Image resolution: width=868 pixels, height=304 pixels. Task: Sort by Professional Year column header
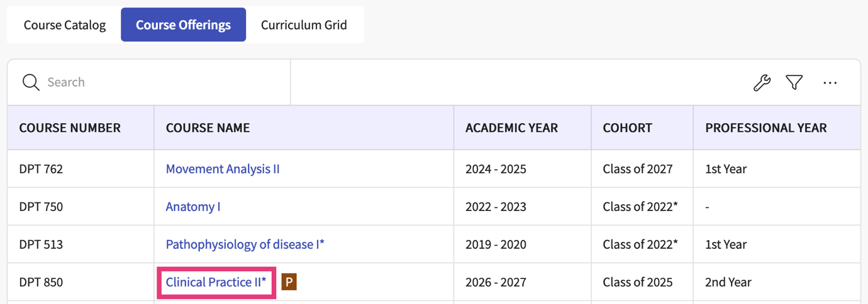coord(765,128)
